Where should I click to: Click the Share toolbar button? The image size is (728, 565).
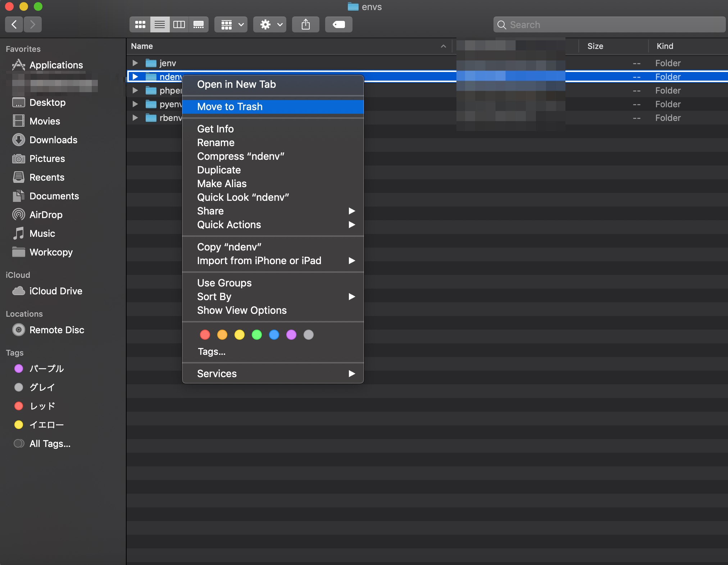[x=305, y=24]
